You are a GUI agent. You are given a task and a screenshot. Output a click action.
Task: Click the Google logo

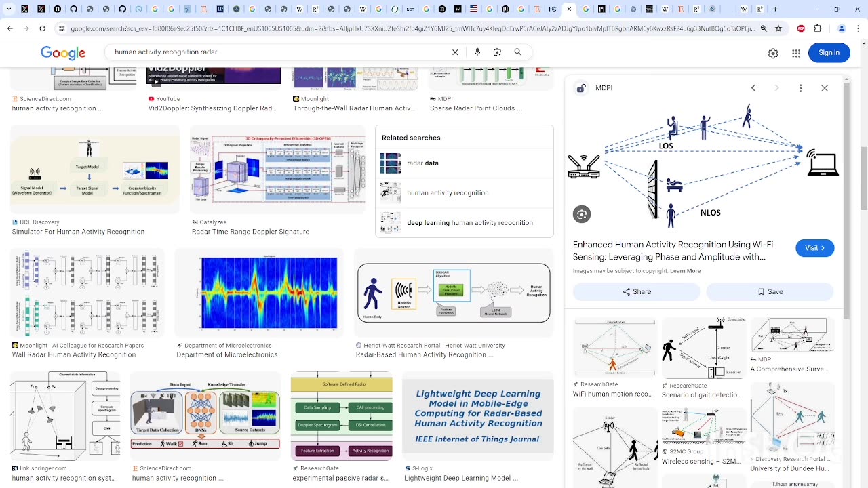tap(63, 53)
